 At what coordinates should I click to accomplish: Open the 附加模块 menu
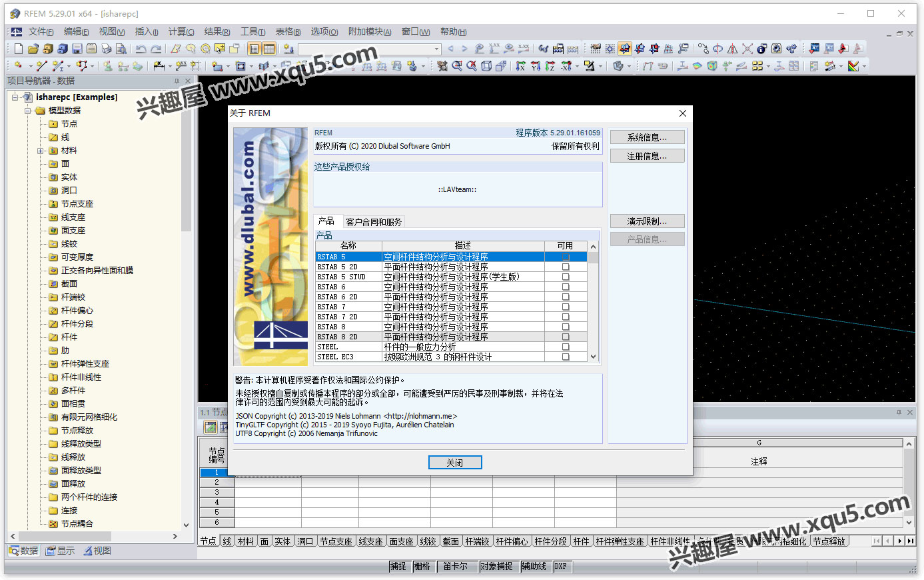pyautogui.click(x=370, y=31)
